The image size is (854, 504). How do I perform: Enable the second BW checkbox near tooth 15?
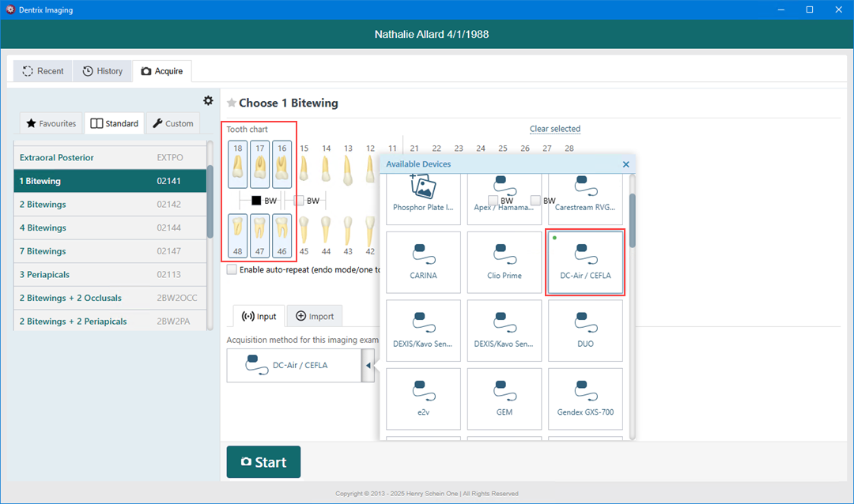[x=299, y=201]
